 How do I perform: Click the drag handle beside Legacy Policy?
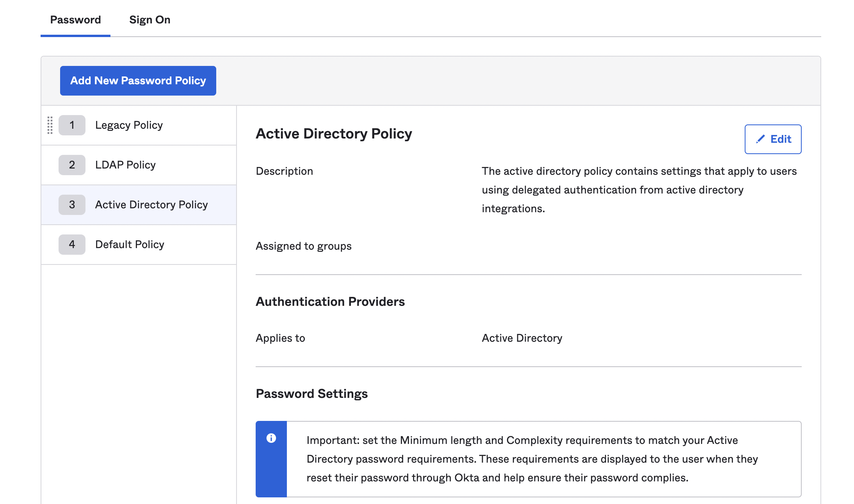coord(50,125)
